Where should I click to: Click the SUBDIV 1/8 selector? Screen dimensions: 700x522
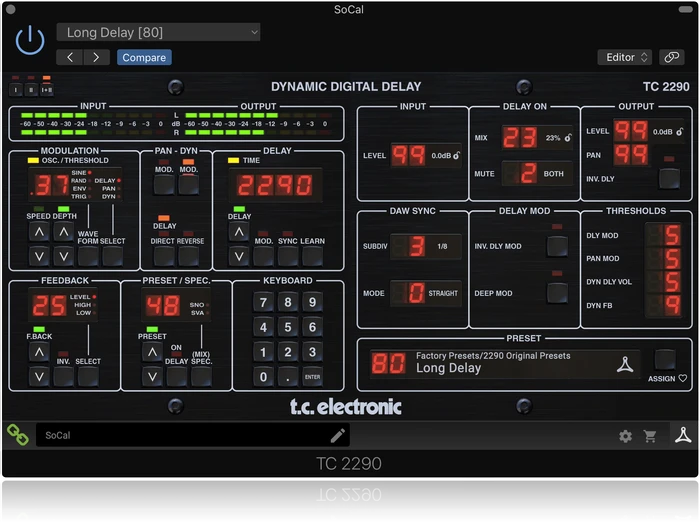(426, 246)
